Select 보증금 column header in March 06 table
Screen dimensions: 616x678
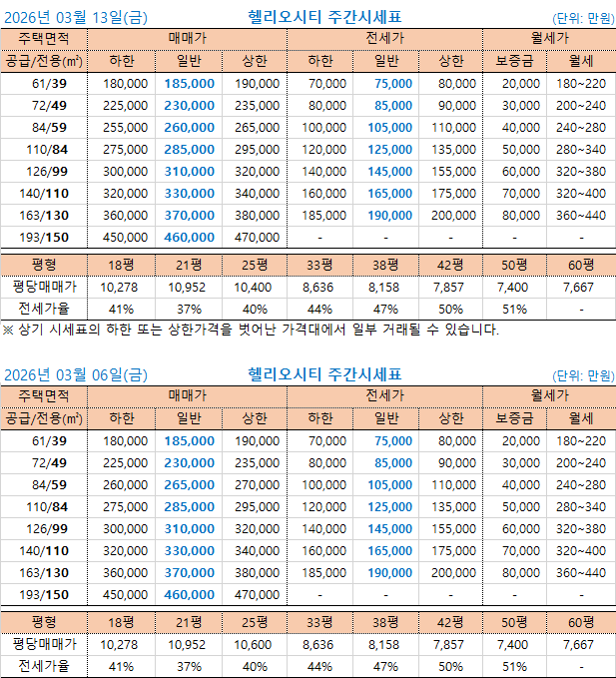515,418
